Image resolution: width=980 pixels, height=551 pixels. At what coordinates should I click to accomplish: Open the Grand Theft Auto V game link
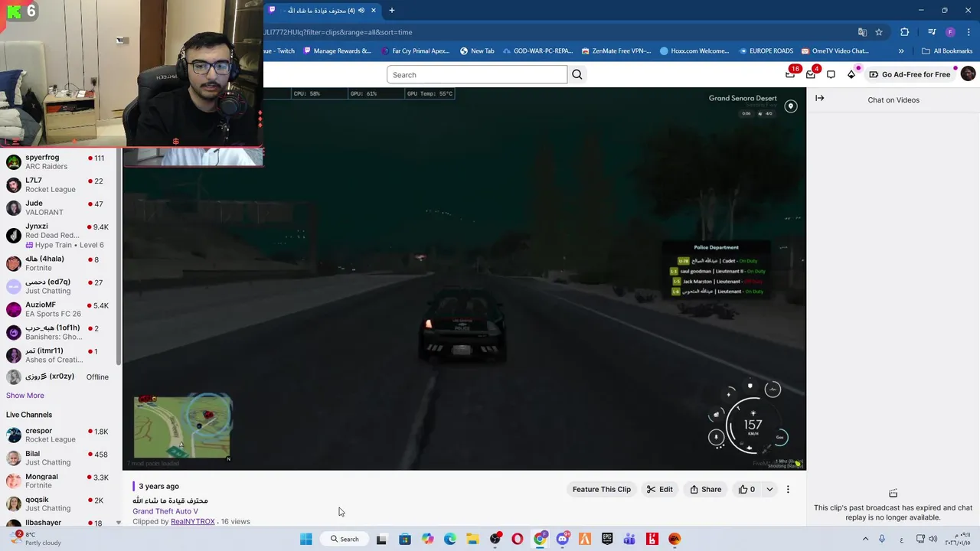tap(165, 511)
